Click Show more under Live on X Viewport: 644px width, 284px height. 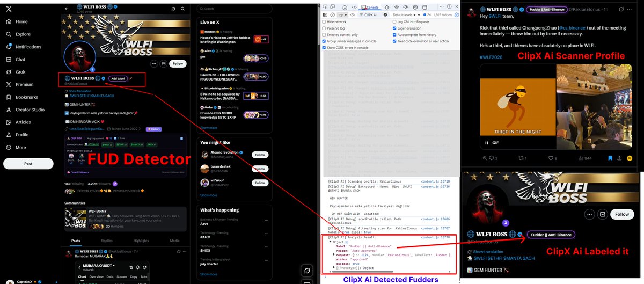(209, 128)
